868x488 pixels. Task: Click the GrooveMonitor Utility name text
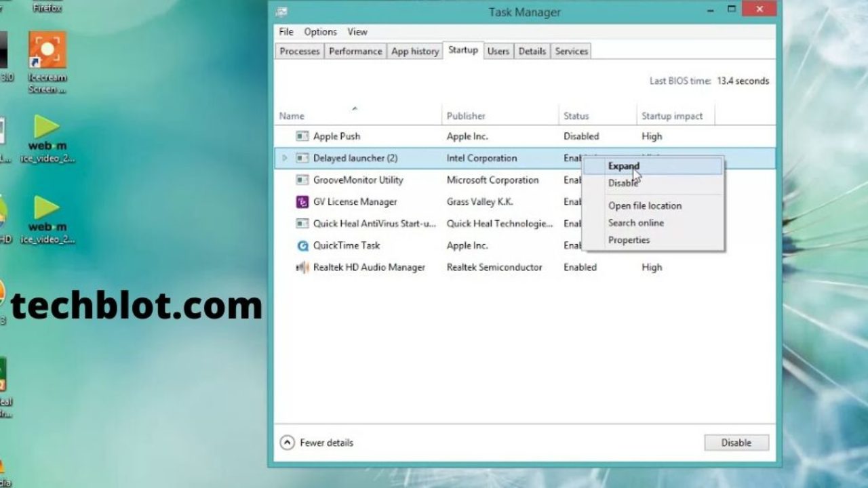pos(358,180)
